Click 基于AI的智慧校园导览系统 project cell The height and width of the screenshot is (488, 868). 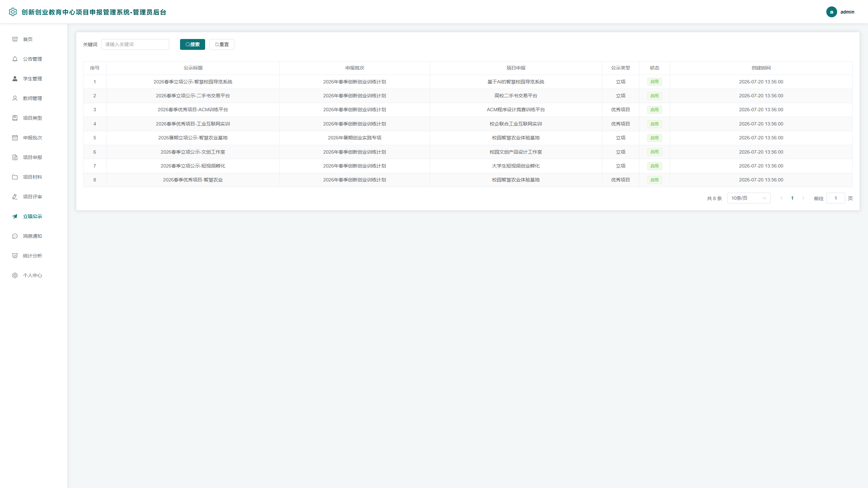tap(516, 82)
